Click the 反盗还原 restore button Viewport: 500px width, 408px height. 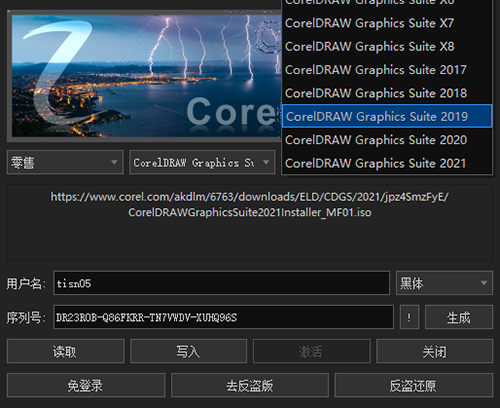coord(413,385)
